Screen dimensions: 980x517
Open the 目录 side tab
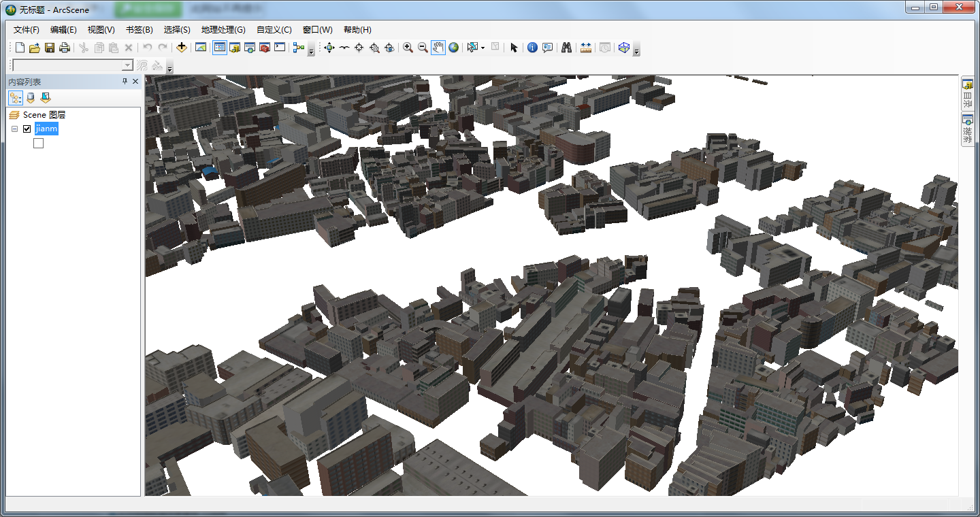pos(967,93)
